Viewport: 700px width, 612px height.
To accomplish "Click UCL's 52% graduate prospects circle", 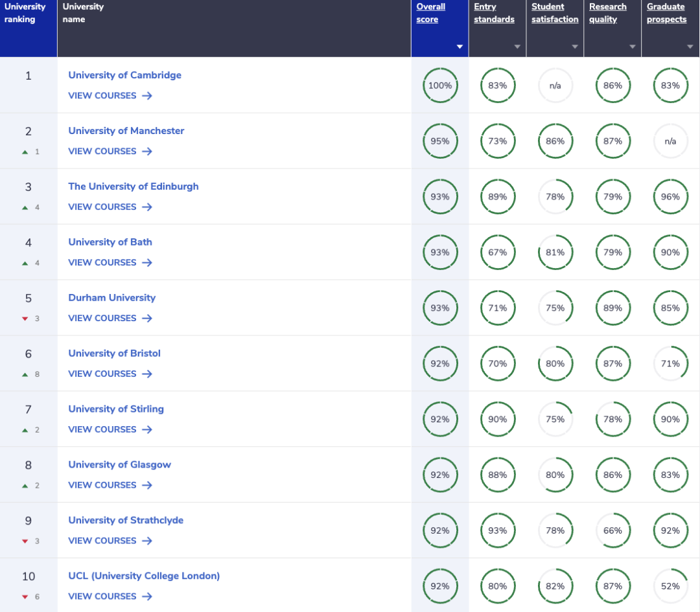I will click(670, 586).
